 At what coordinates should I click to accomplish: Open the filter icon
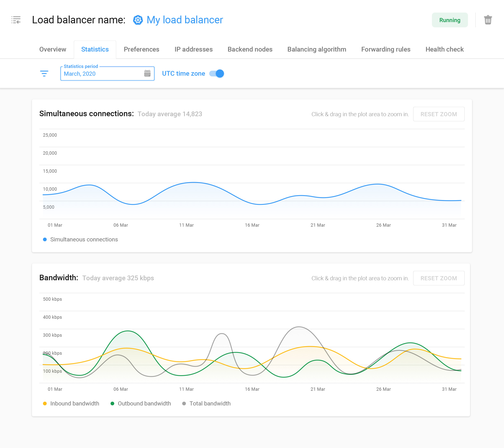tap(44, 73)
